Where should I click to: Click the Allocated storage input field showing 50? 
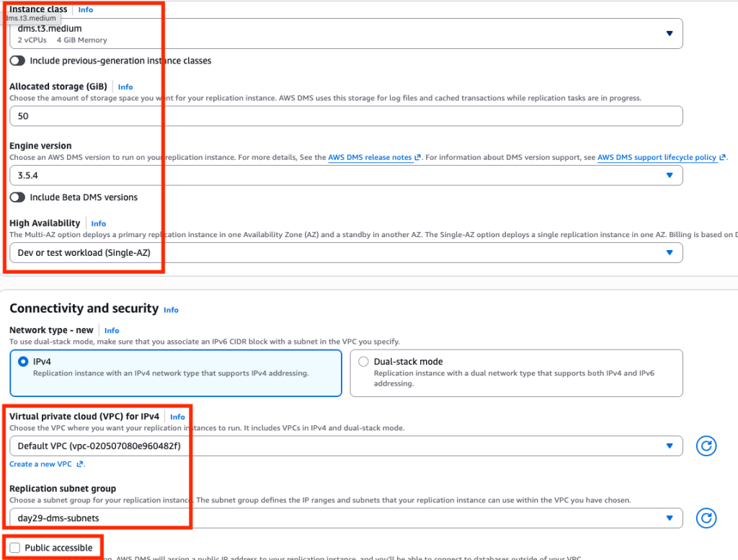(x=346, y=116)
